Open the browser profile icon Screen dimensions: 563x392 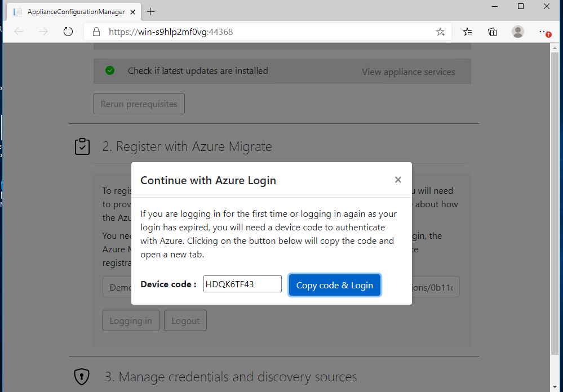(518, 32)
